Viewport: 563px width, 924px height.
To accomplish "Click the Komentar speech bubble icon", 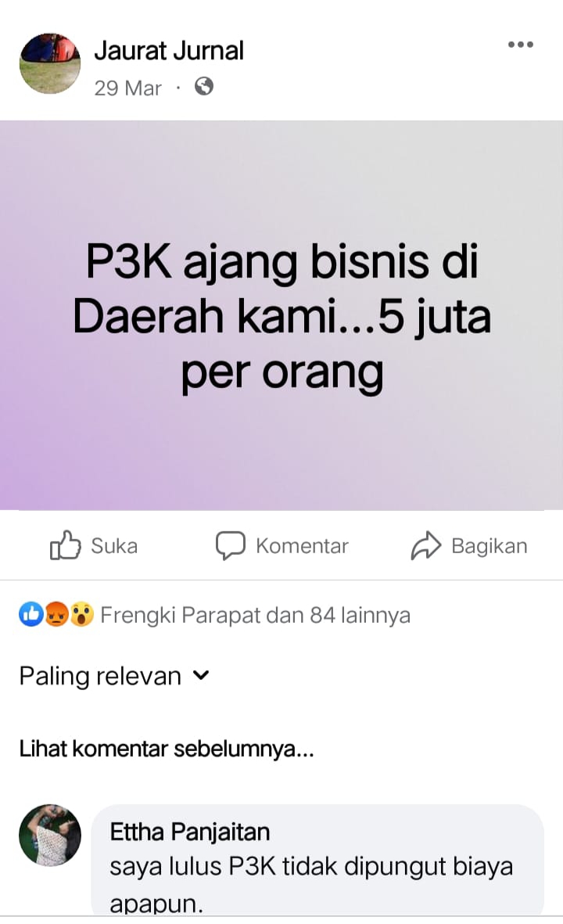I will click(230, 545).
